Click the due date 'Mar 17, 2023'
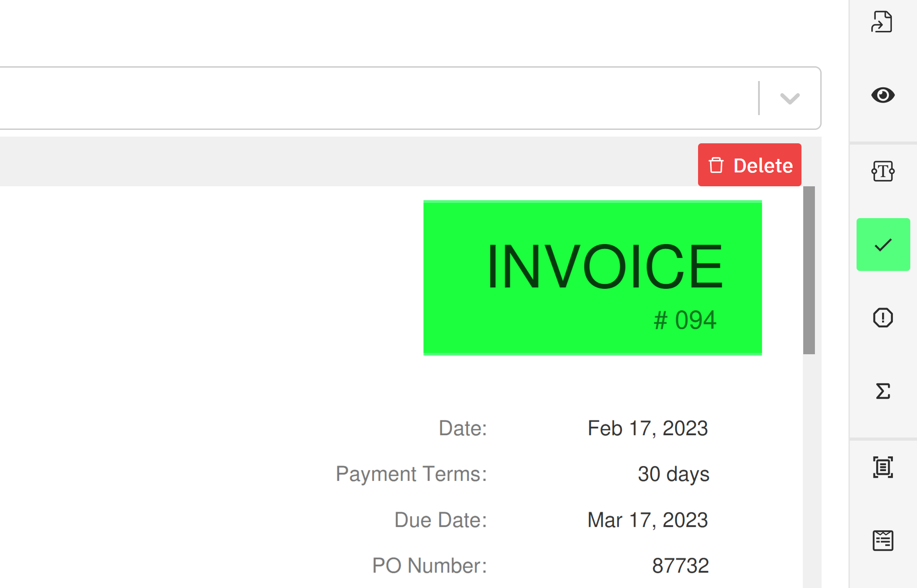Screen dimensions: 917x588 click(x=647, y=520)
